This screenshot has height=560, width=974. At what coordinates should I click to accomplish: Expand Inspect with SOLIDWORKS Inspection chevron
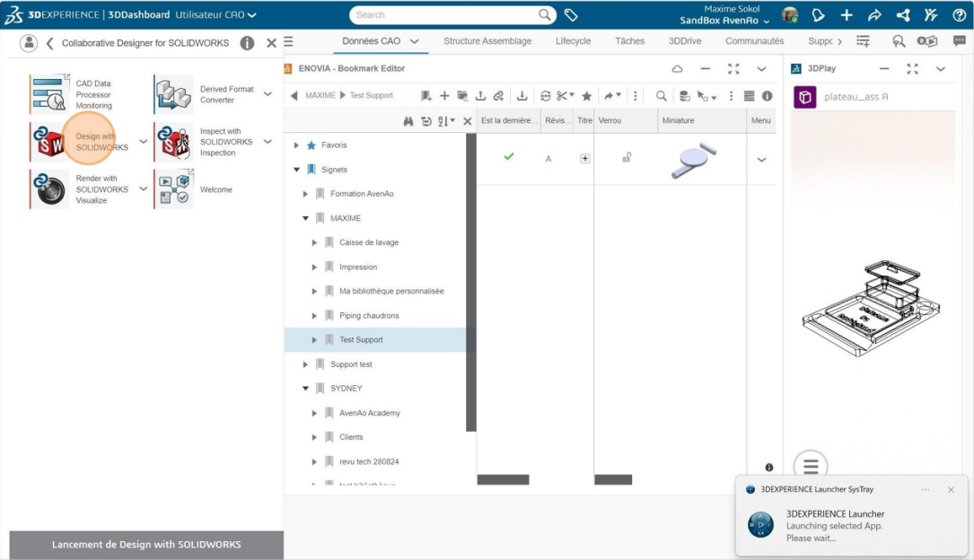pos(268,142)
